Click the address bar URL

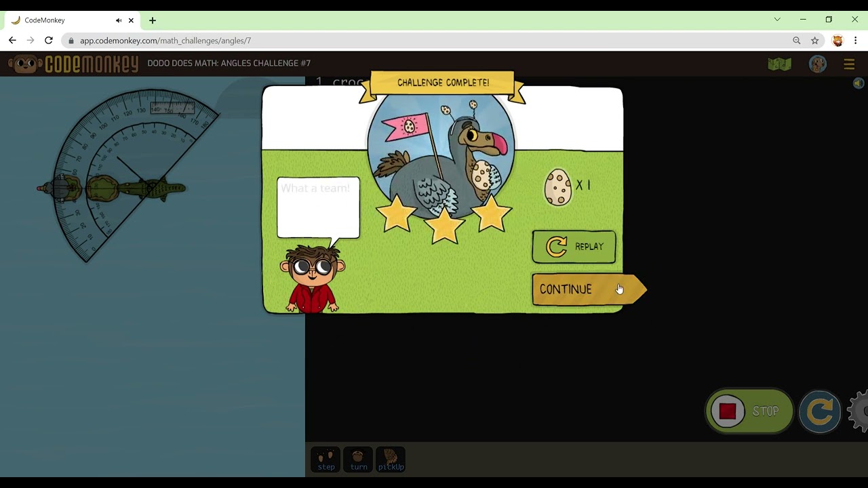pyautogui.click(x=165, y=41)
